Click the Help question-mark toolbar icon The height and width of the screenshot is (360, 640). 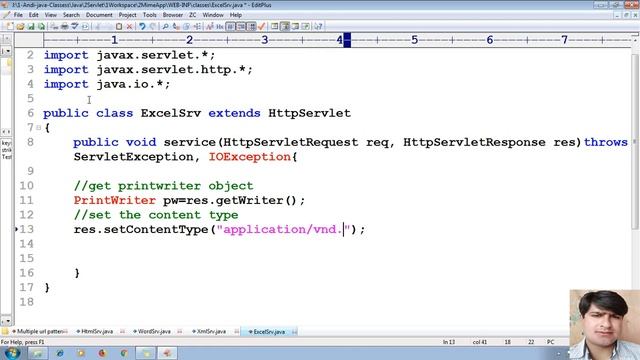318,27
